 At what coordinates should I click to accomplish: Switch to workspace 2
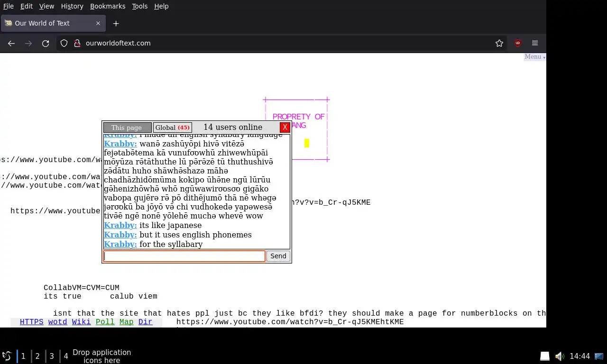tap(37, 356)
